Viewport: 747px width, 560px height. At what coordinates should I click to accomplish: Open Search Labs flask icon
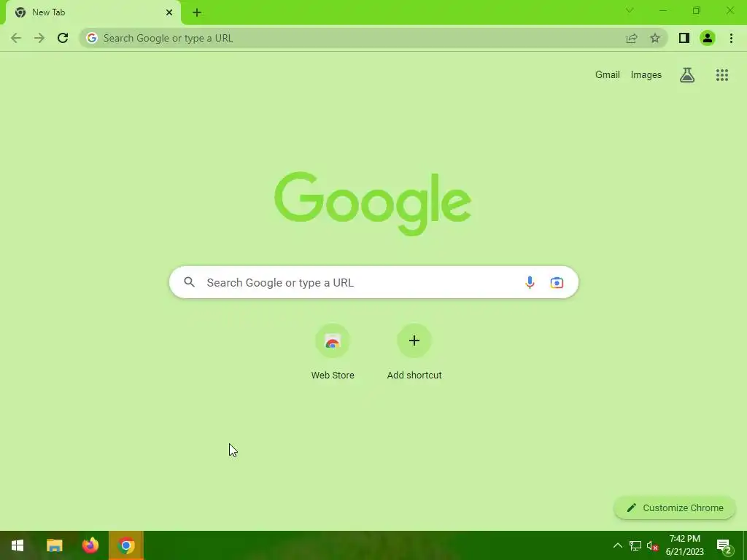pos(687,75)
